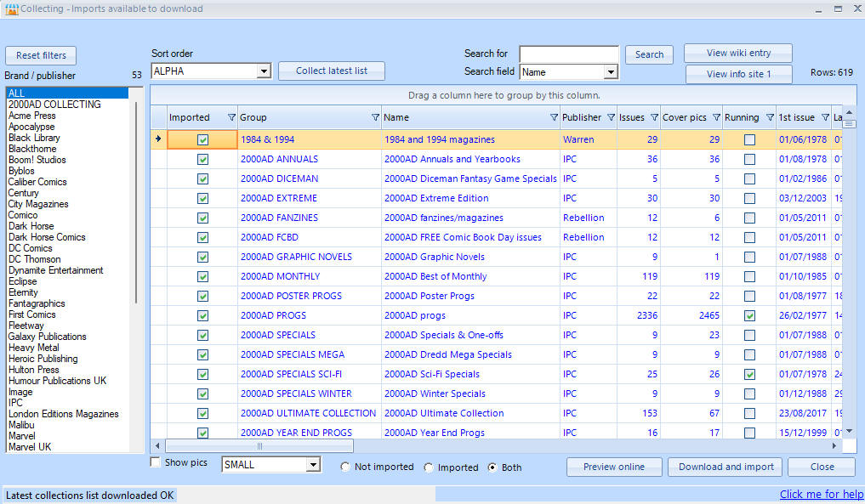Select the Both radio button
865x504 pixels.
[x=492, y=467]
